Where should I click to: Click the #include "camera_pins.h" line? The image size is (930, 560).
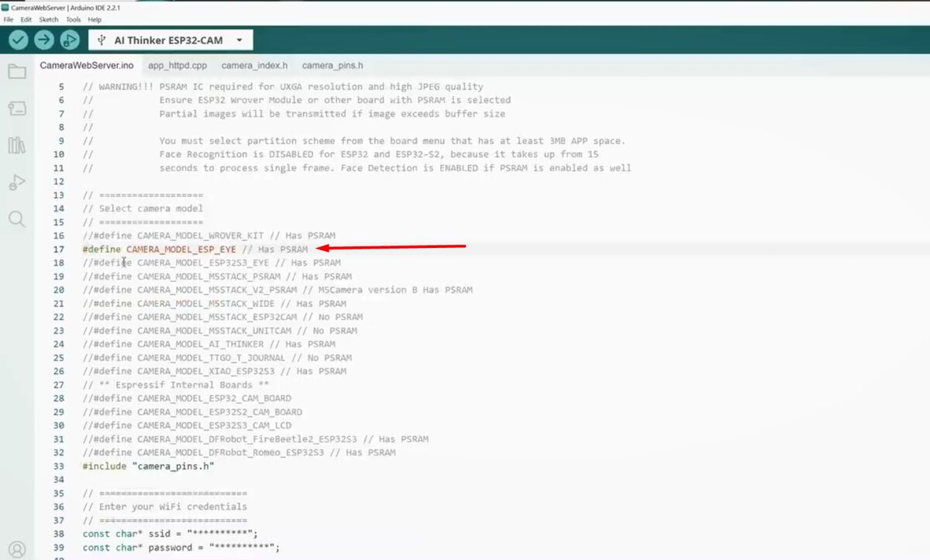pyautogui.click(x=148, y=466)
